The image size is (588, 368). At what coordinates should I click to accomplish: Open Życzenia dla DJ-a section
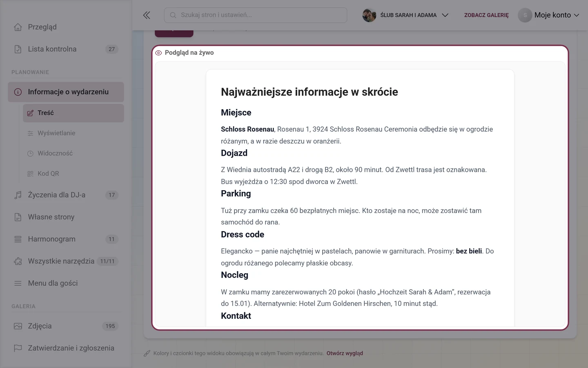coord(66,195)
